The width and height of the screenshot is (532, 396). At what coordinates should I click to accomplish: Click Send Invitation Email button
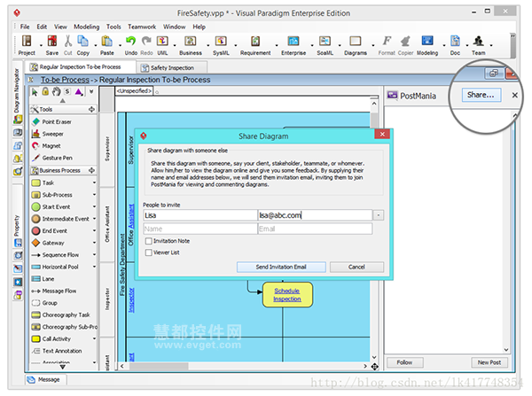pos(281,268)
